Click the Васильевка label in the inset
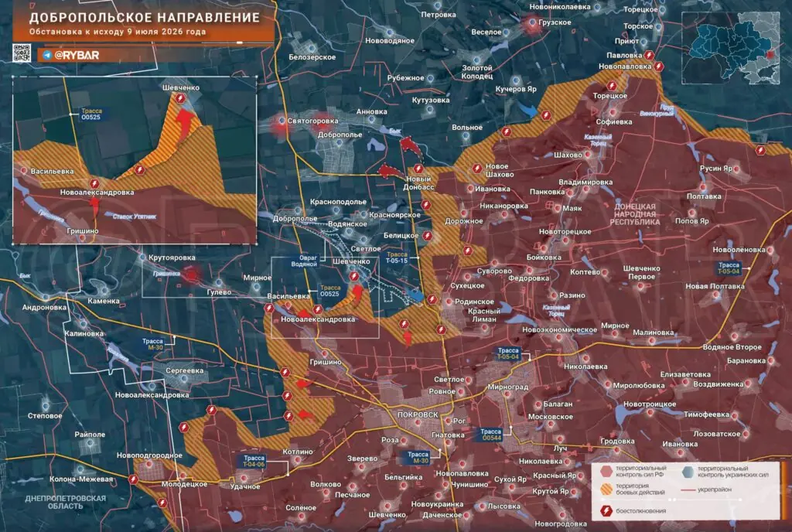 [52, 171]
